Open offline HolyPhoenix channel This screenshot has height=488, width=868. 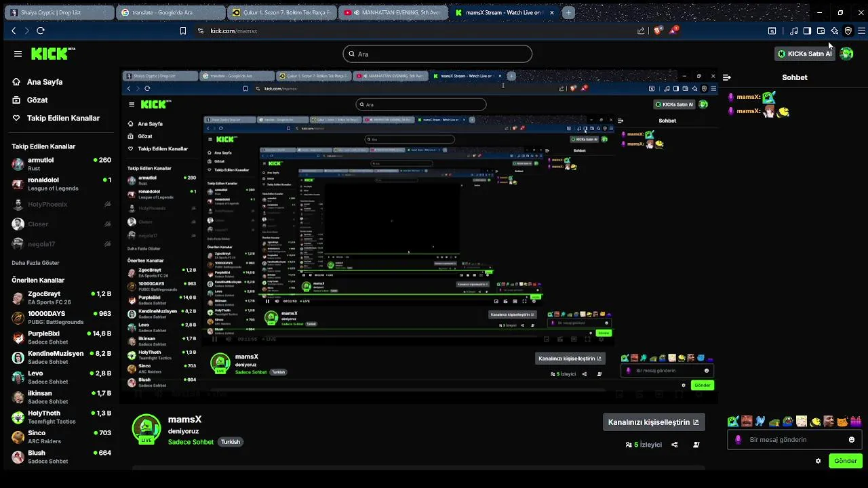pyautogui.click(x=61, y=204)
